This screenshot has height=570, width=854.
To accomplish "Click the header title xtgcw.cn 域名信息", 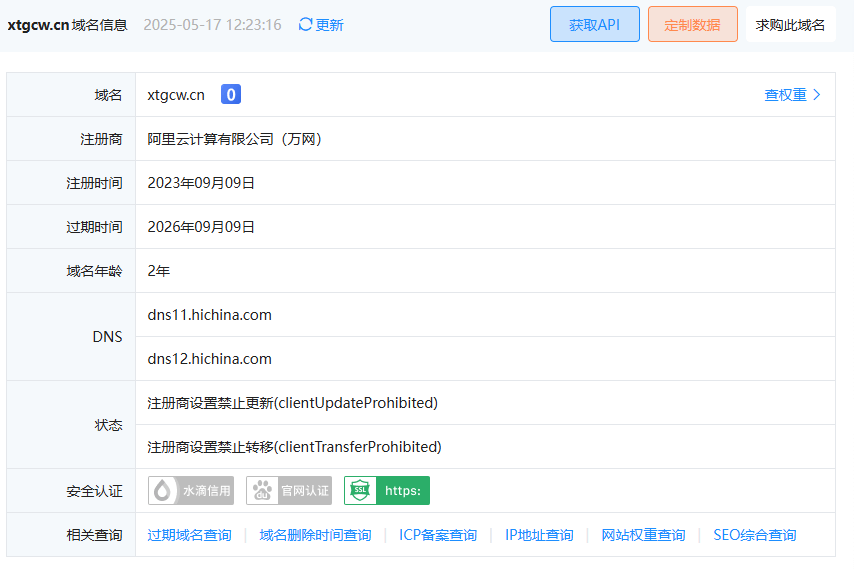I will point(68,25).
